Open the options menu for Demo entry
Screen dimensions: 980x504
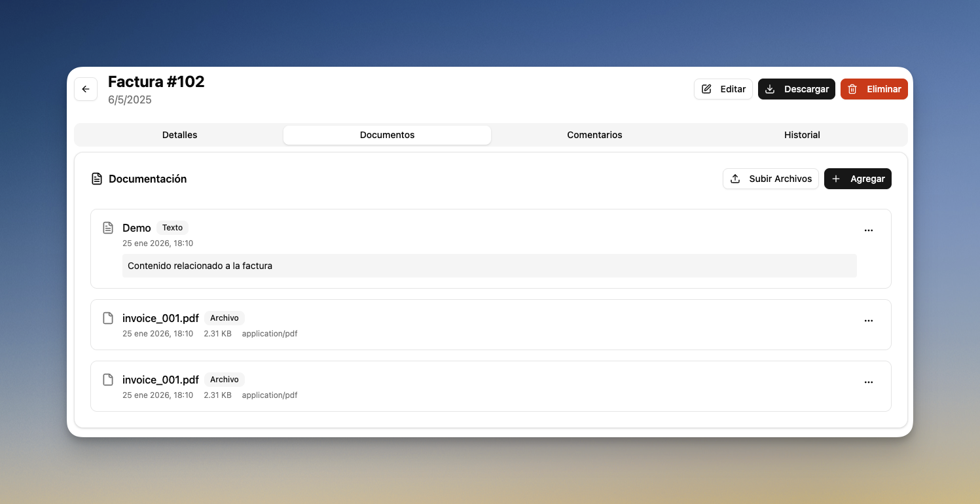[x=869, y=230]
